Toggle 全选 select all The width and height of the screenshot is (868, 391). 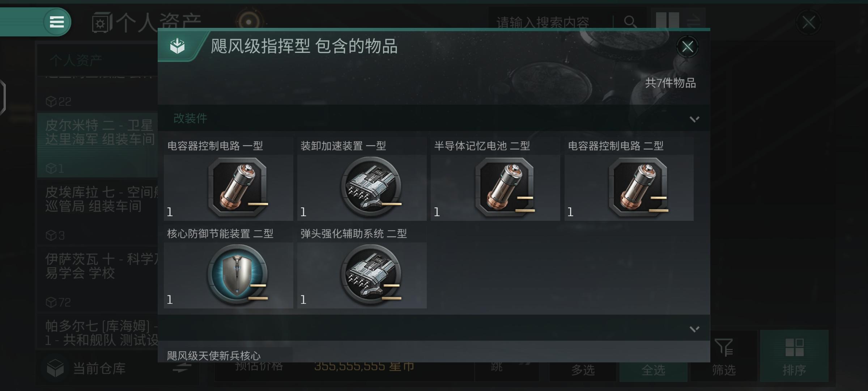[x=653, y=370]
